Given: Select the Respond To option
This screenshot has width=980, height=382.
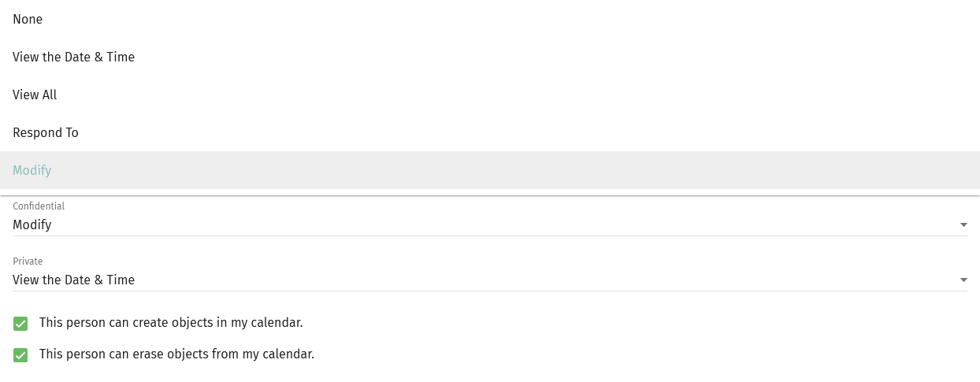Looking at the screenshot, I should tap(46, 132).
